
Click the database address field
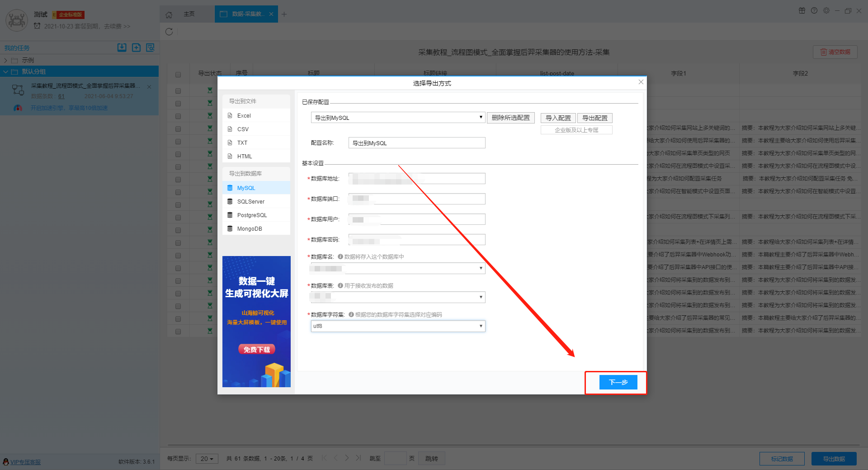tap(417, 179)
